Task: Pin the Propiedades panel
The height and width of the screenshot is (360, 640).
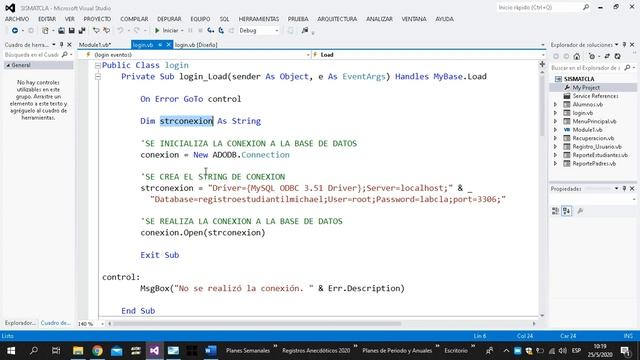Action: coord(624,189)
